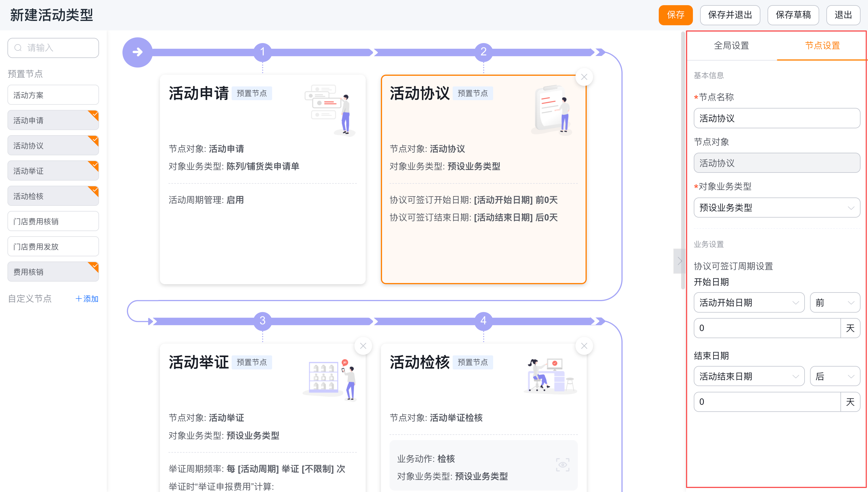The image size is (868, 492).
Task: Open the 对象业务类型 dropdown
Action: click(777, 208)
